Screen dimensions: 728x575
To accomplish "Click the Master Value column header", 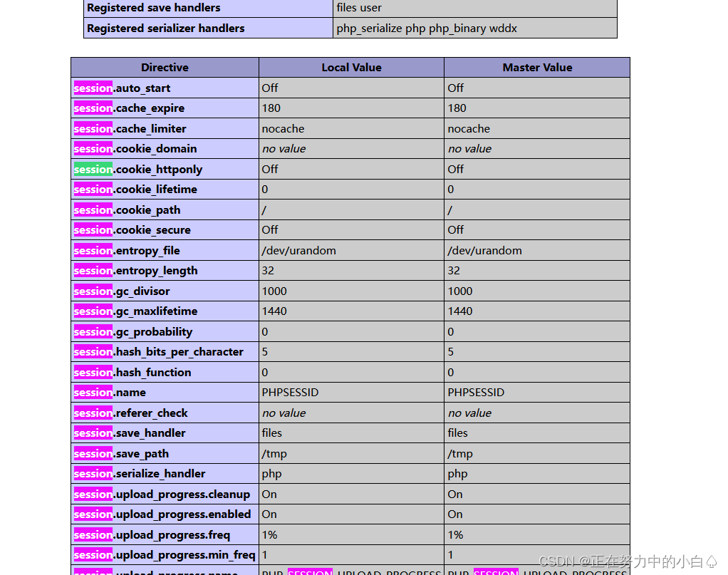I will click(x=537, y=68).
